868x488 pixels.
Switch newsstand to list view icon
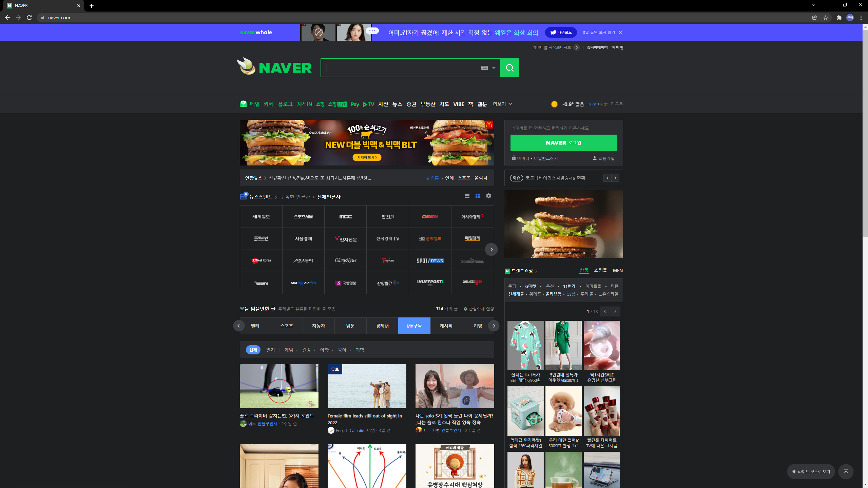click(x=467, y=196)
